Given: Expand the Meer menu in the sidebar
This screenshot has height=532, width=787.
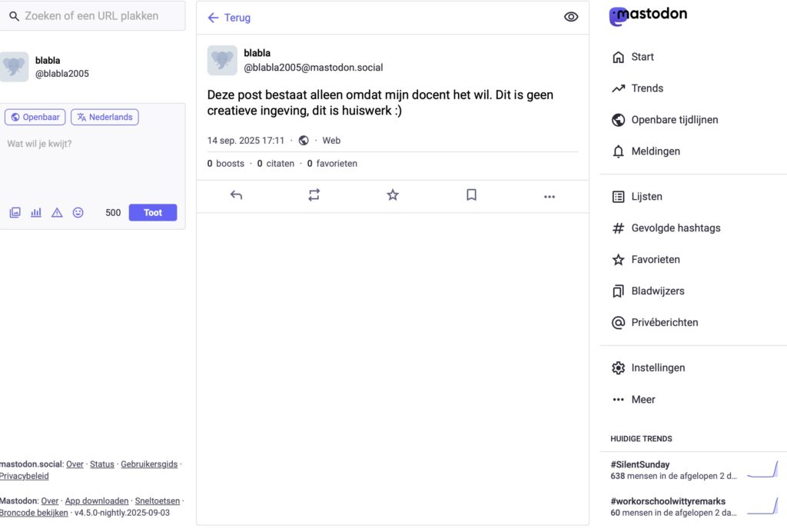Looking at the screenshot, I should (x=643, y=399).
